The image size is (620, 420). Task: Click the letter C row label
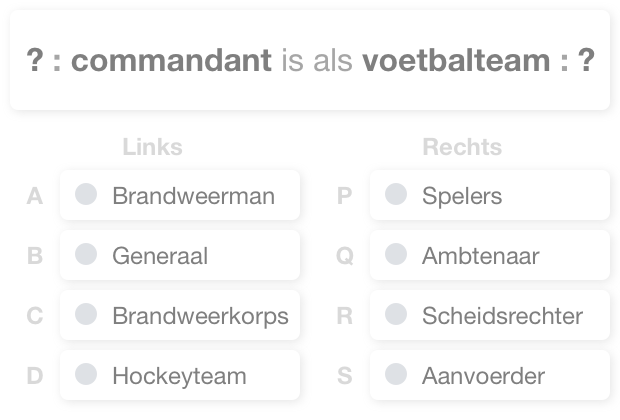coord(35,316)
